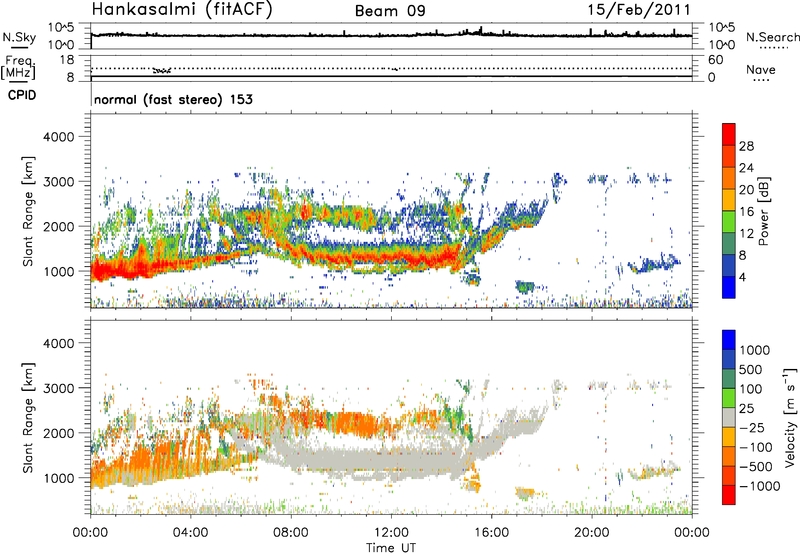
Task: Click the '18' tick on the frequency axis
Action: point(67,60)
